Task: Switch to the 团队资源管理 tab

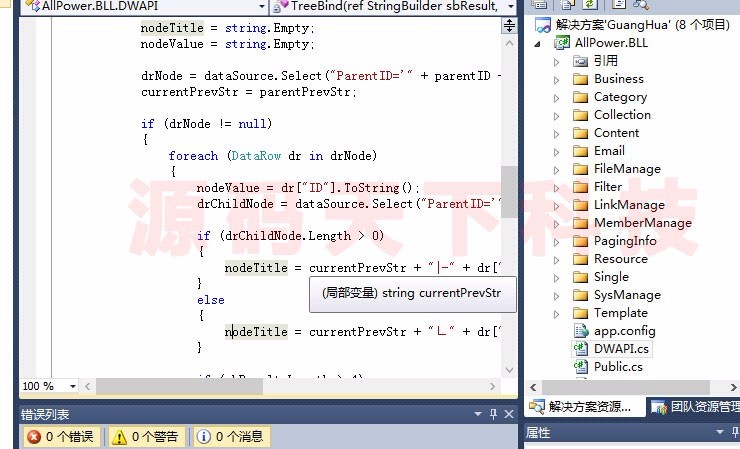Action: [x=695, y=407]
